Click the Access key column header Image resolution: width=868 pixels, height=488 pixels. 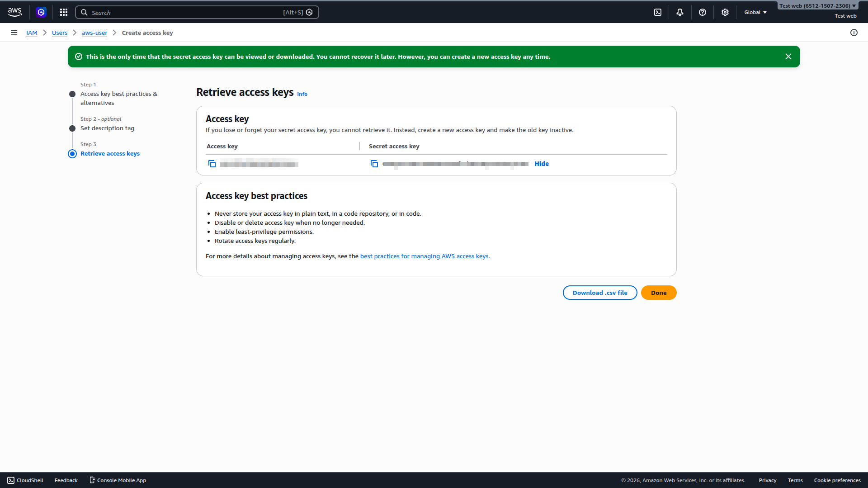222,146
